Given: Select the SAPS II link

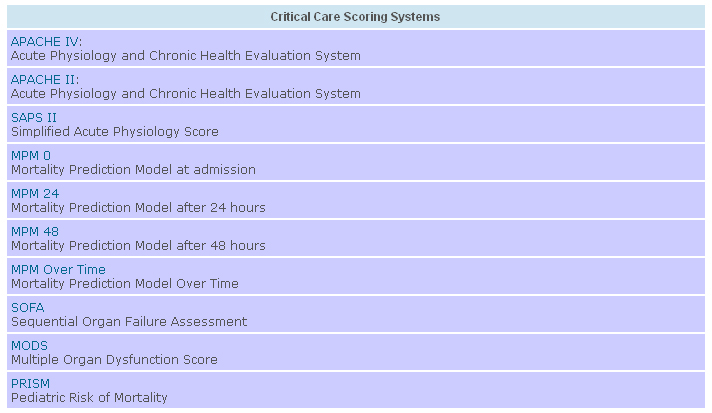Looking at the screenshot, I should pyautogui.click(x=34, y=118).
